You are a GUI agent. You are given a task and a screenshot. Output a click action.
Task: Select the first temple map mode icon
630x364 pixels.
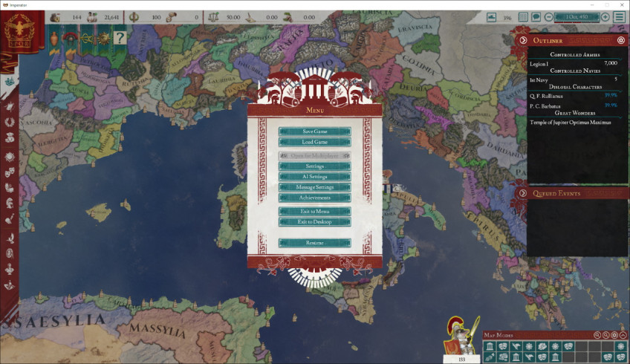tap(490, 346)
